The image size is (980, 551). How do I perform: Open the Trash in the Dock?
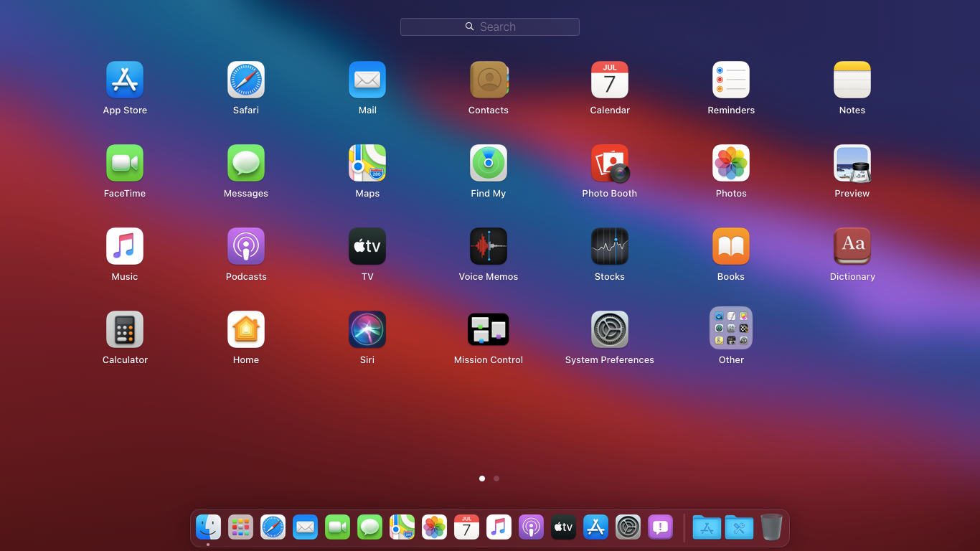tap(771, 527)
